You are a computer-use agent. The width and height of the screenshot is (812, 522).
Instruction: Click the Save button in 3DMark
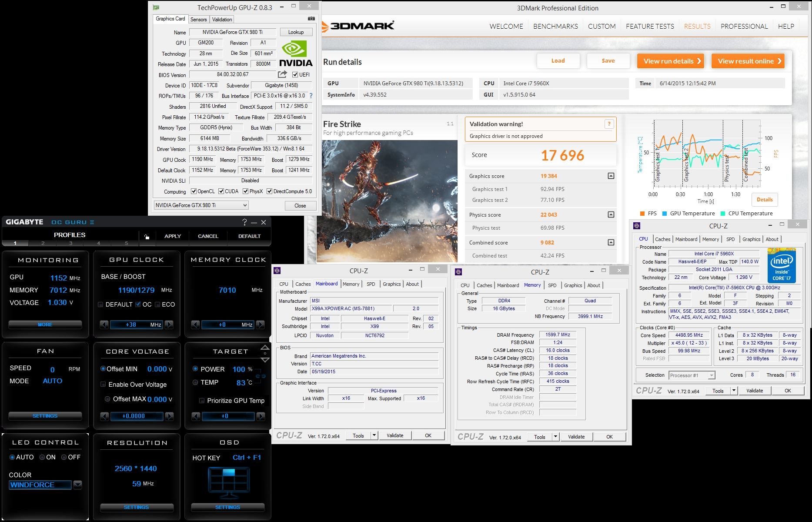[x=608, y=61]
